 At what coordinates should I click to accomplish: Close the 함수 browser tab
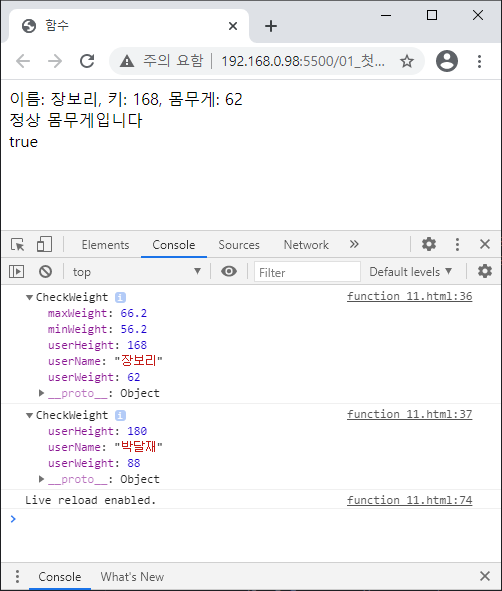233,26
